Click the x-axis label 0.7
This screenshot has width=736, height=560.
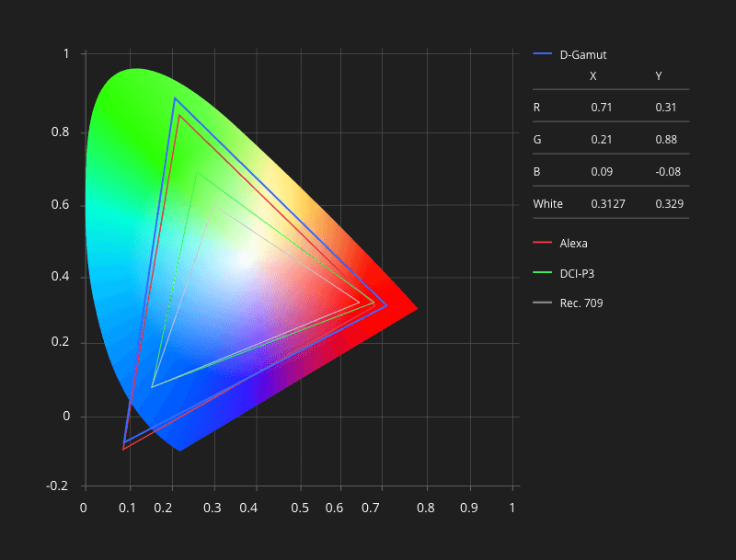[x=371, y=508]
